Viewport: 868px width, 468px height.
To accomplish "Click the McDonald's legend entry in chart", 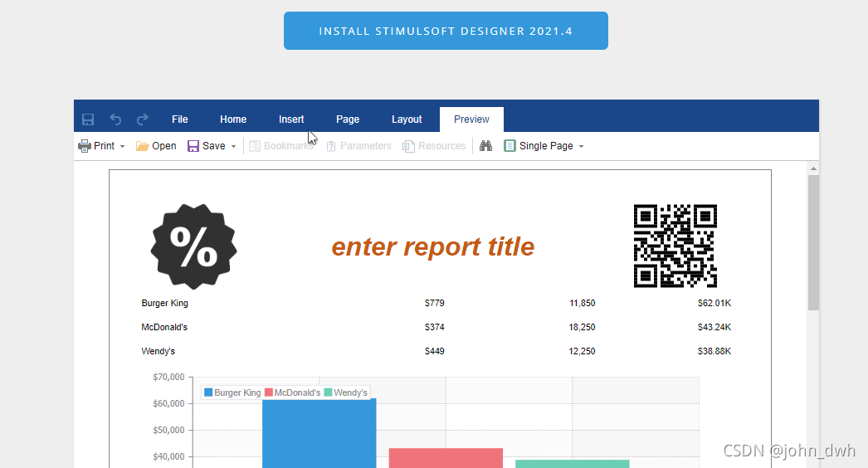I will (x=292, y=392).
